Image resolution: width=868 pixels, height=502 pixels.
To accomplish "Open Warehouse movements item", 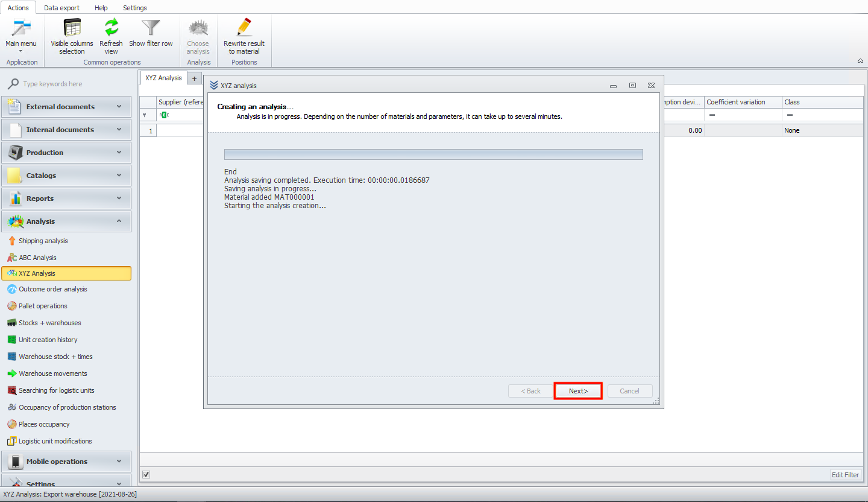I will (x=53, y=373).
